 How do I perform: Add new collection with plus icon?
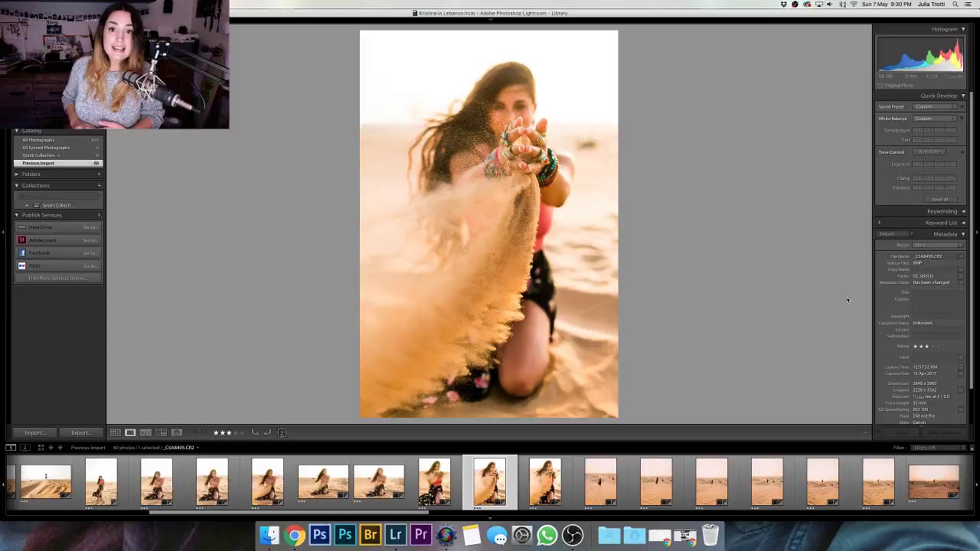coord(99,185)
